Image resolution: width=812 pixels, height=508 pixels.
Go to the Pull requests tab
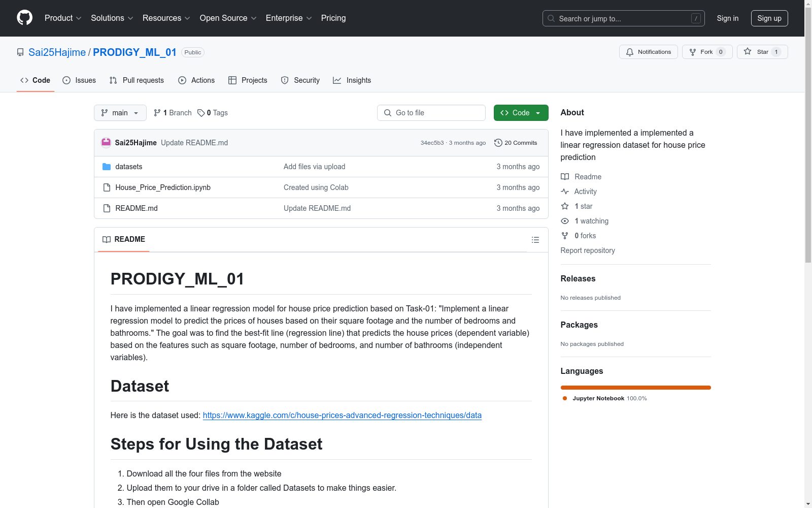[x=137, y=80]
